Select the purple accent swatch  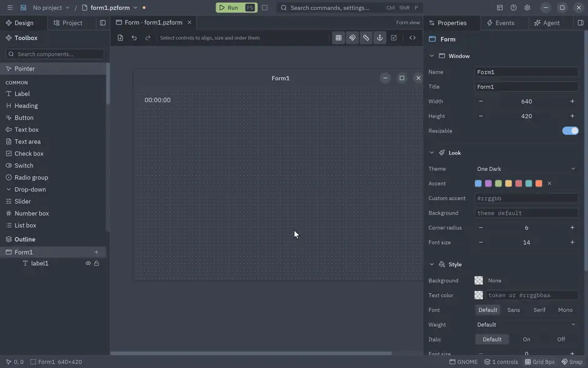coord(488,183)
